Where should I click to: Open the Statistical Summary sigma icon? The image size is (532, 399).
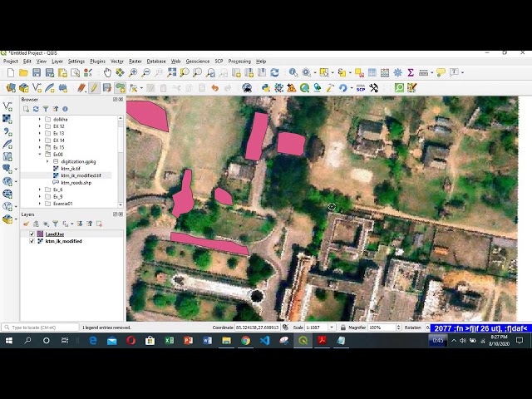point(411,72)
